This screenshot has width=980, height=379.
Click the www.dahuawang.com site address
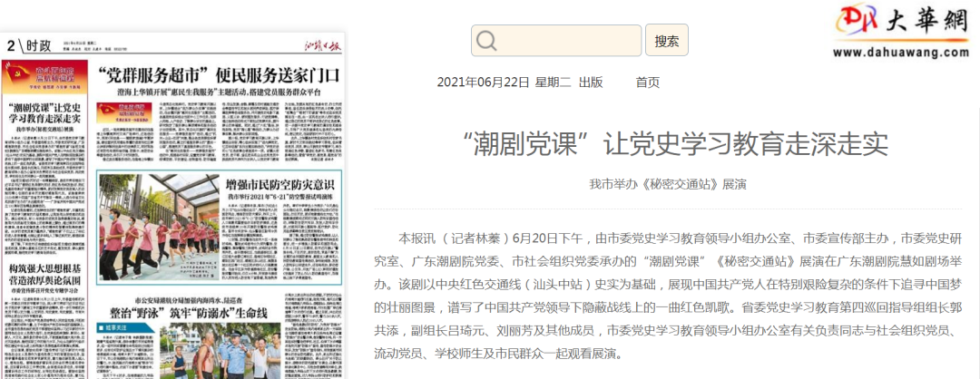coord(901,53)
